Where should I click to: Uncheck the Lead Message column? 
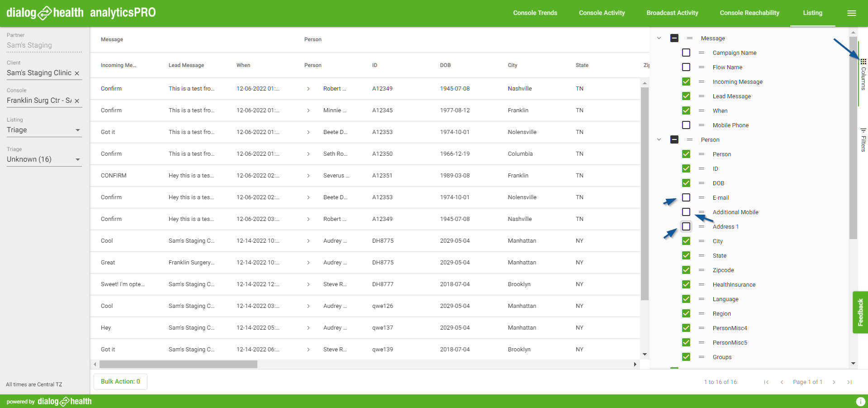coord(686,96)
